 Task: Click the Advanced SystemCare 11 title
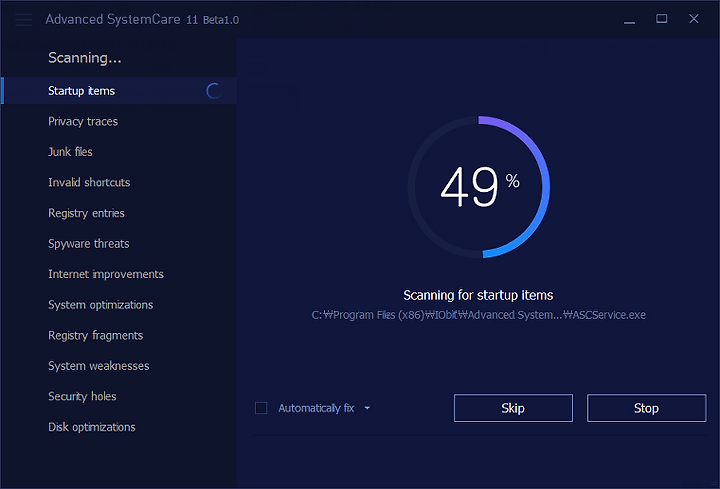142,19
